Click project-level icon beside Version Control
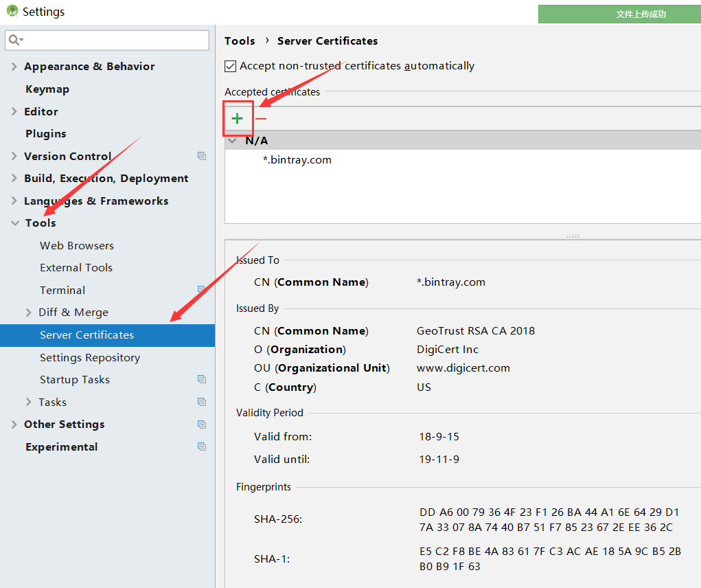The image size is (701, 588). pyautogui.click(x=202, y=156)
